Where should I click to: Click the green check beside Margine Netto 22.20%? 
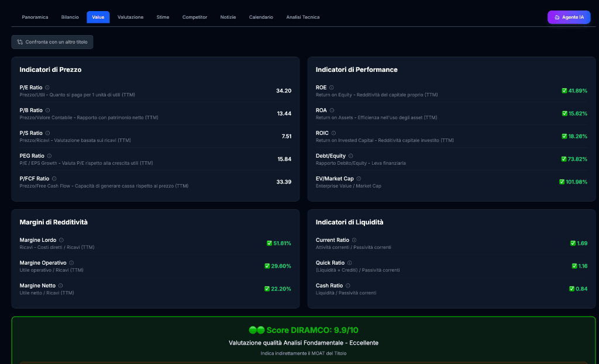pyautogui.click(x=267, y=289)
